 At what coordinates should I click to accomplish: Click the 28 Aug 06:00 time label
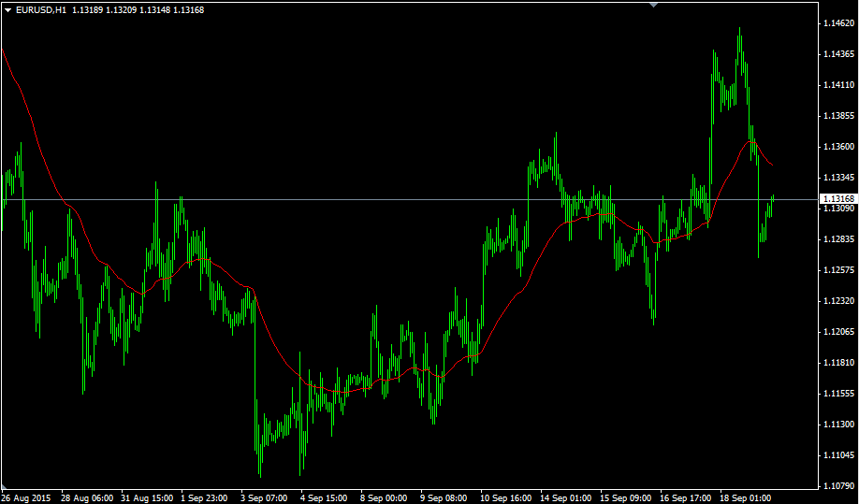88,498
